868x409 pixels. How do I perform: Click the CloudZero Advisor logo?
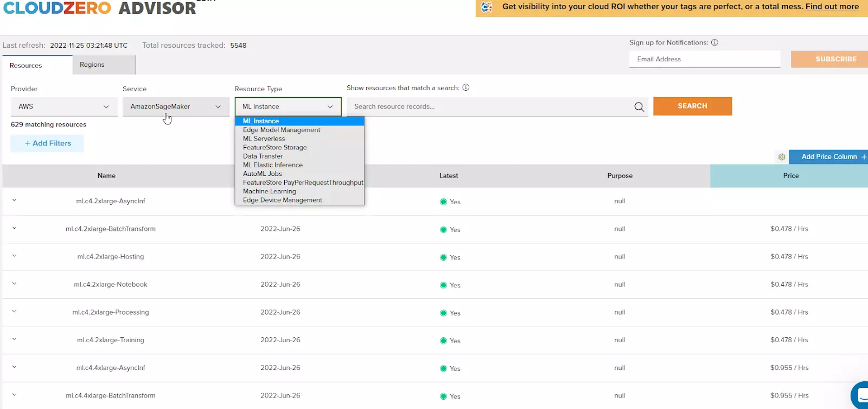pyautogui.click(x=100, y=8)
